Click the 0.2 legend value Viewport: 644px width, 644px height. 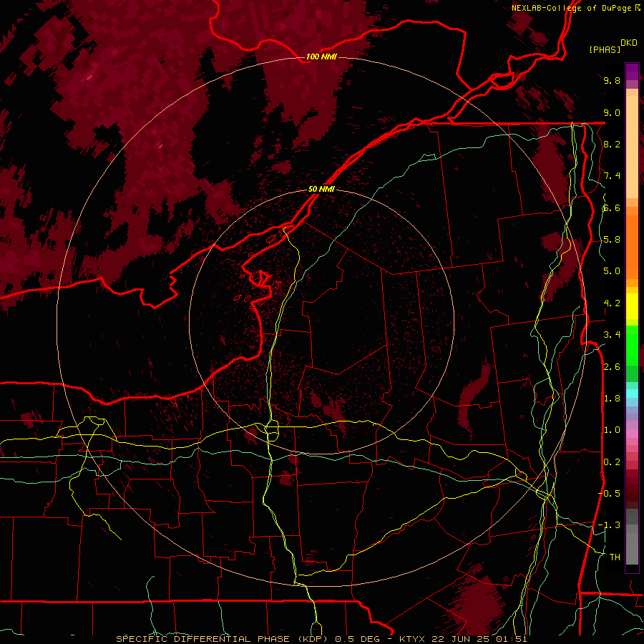pos(612,462)
